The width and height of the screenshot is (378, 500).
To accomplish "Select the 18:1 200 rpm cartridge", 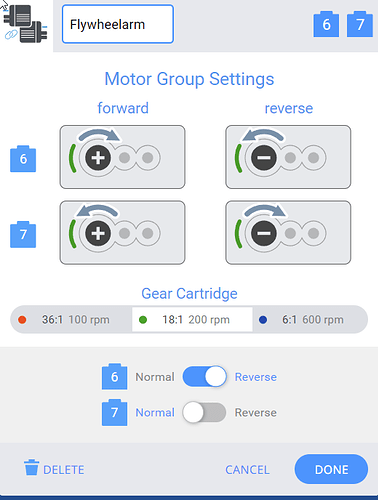I will 192,320.
